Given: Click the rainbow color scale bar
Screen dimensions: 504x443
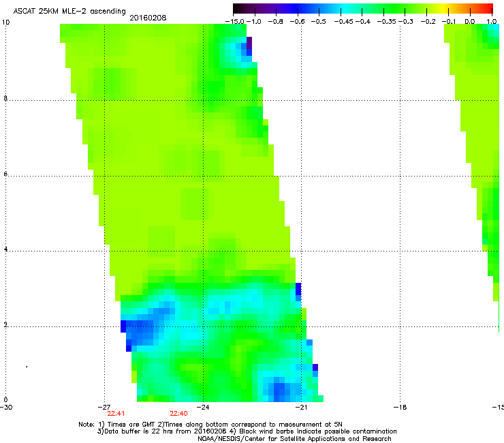Looking at the screenshot, I should [x=363, y=9].
